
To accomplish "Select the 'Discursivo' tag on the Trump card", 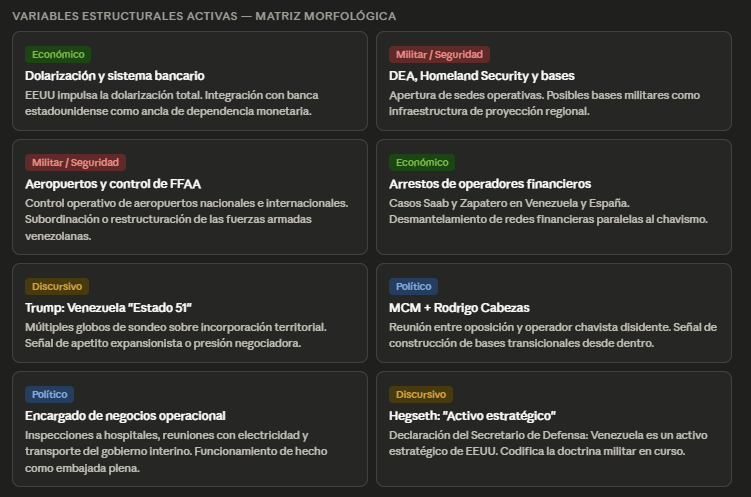I will tap(57, 287).
